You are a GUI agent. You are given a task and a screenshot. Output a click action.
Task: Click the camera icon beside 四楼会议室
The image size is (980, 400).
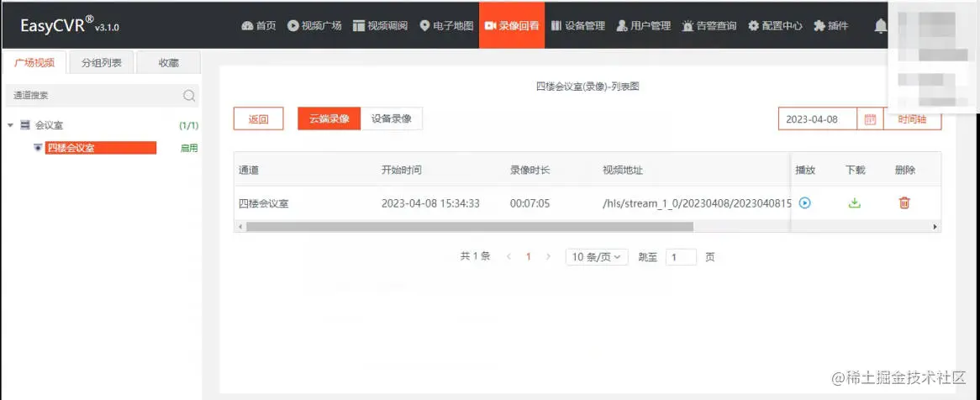pos(38,148)
